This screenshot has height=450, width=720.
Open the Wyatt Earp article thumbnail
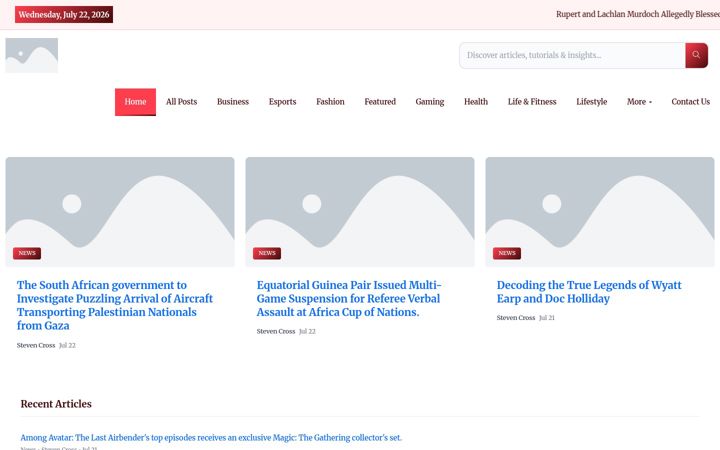click(600, 212)
